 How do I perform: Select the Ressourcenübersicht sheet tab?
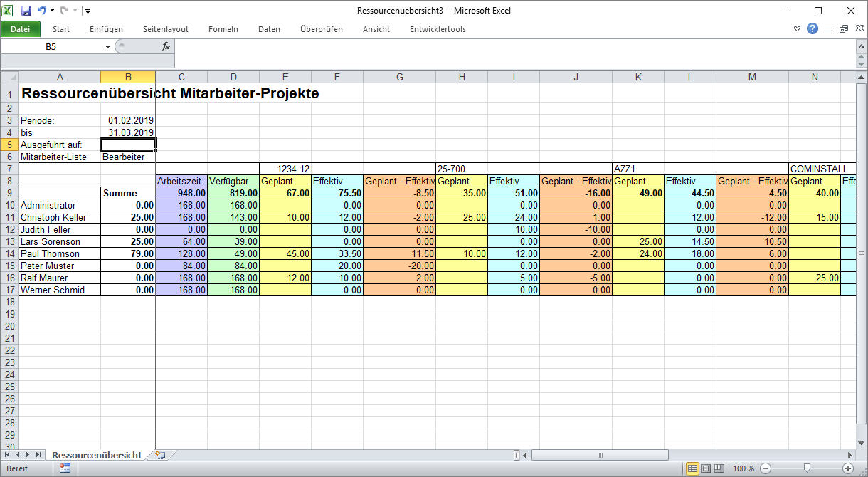[97, 455]
